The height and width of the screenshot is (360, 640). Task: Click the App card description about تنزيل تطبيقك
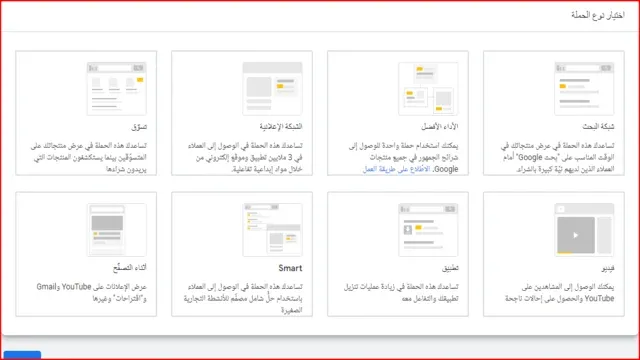(401, 293)
